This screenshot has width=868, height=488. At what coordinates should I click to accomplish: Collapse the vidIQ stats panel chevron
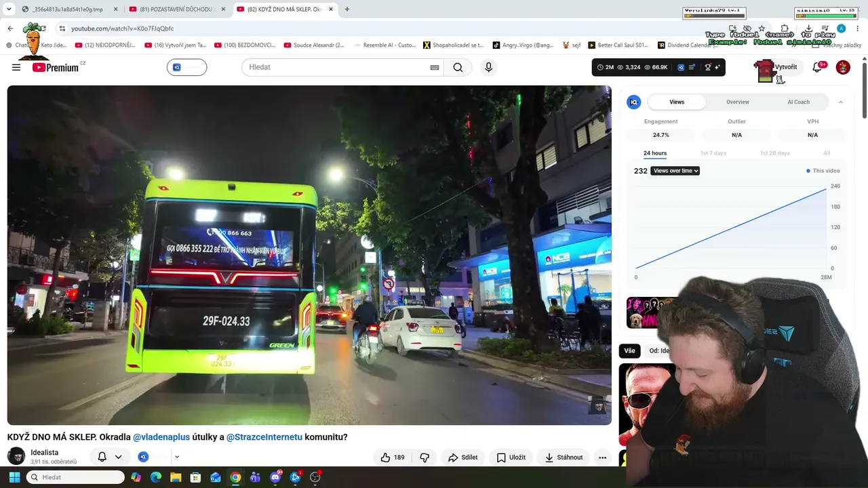(841, 102)
